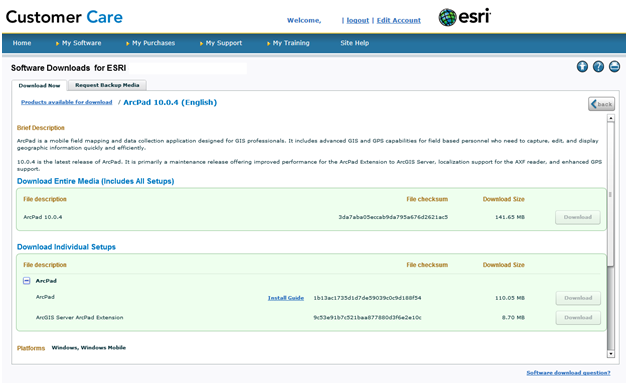Viewport: 628px width, 385px height.
Task: Click the logout link
Action: [x=358, y=20]
